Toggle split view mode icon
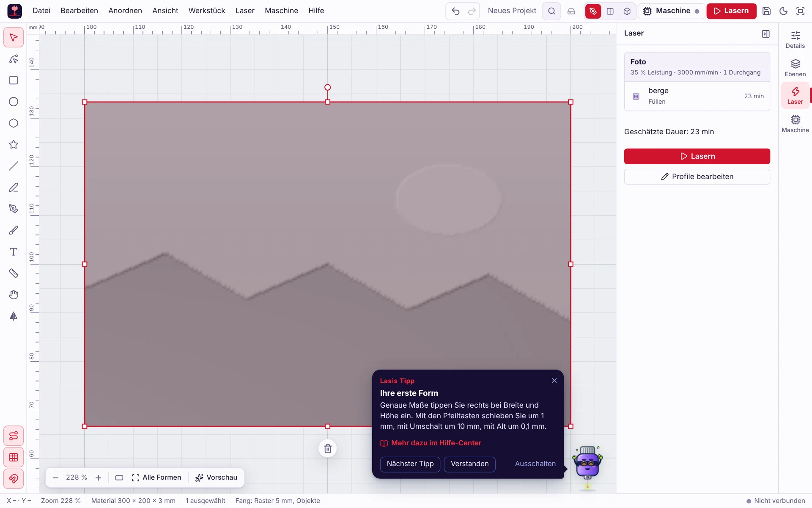This screenshot has height=508, width=812. click(610, 11)
